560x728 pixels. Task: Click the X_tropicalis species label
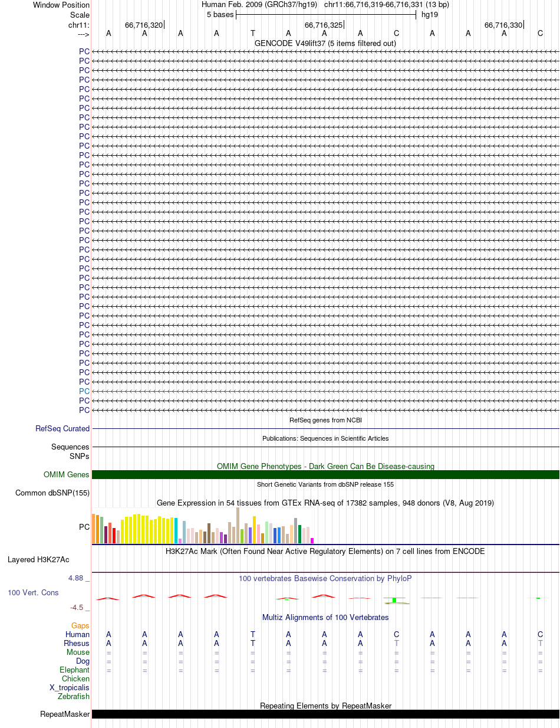[x=70, y=688]
